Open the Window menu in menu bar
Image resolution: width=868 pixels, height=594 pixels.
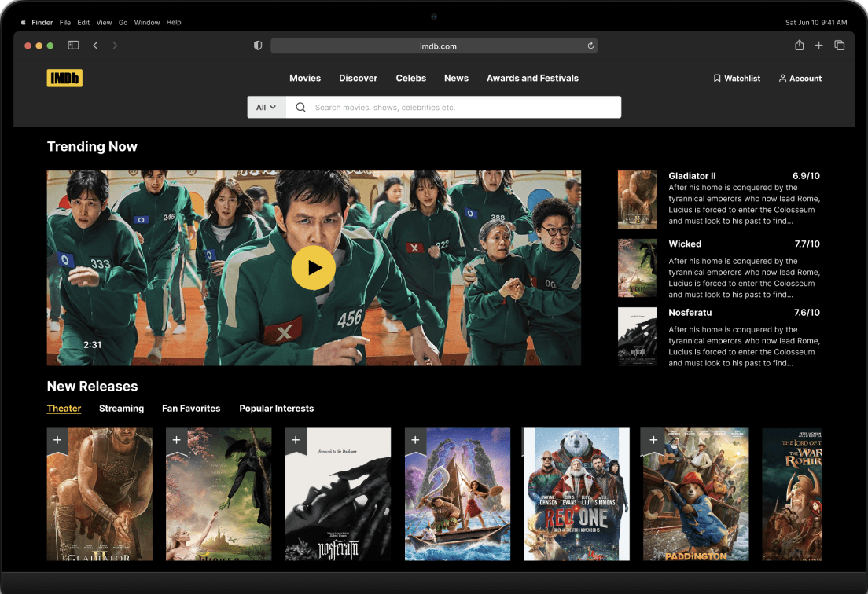[147, 22]
